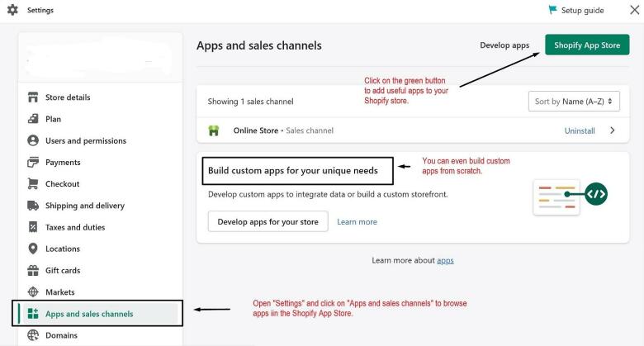Screen dimensions: 644x346
Task: Click the Payments card icon
Action: point(33,163)
